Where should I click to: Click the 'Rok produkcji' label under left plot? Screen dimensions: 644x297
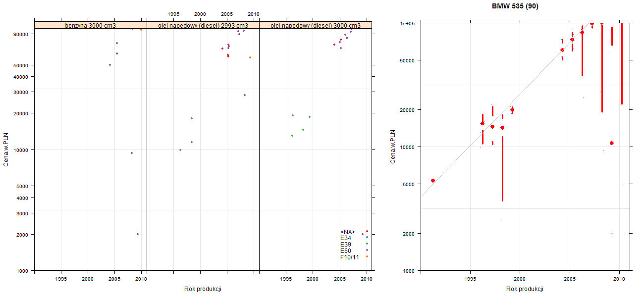click(202, 289)
